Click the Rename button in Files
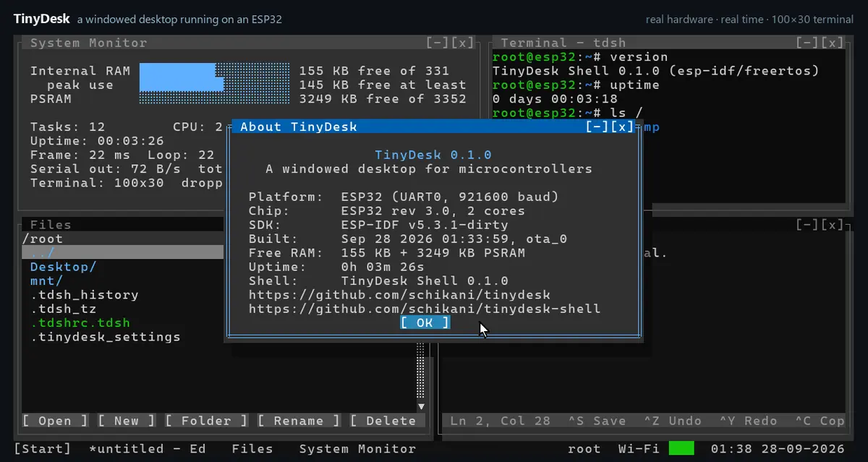This screenshot has width=868, height=462. point(299,421)
